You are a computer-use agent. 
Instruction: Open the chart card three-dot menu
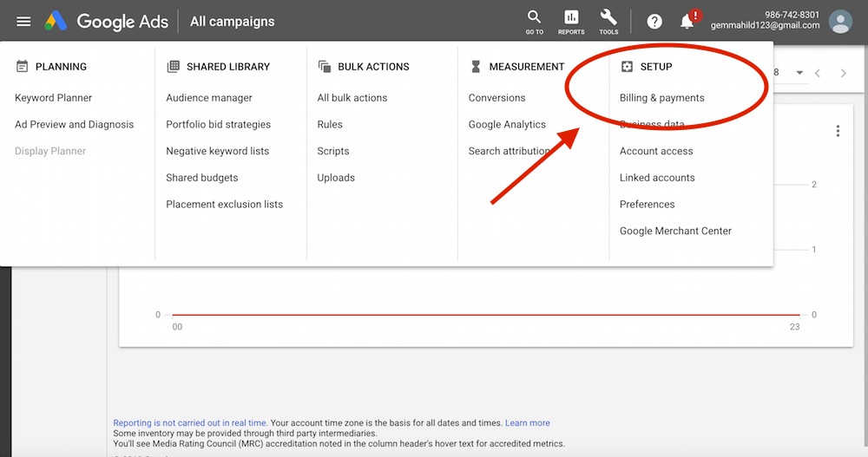point(838,131)
